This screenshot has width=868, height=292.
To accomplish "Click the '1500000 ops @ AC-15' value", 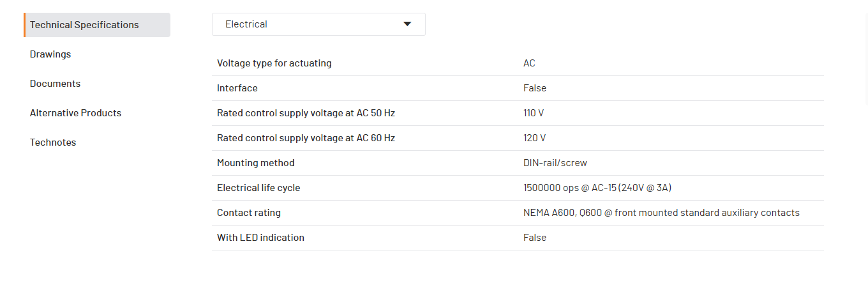I will 597,188.
